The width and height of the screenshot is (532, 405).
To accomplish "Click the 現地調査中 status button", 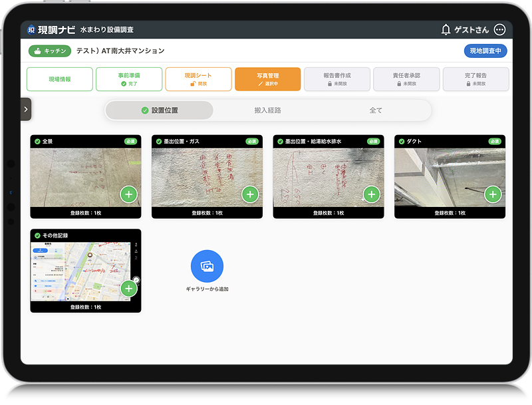I will point(485,51).
